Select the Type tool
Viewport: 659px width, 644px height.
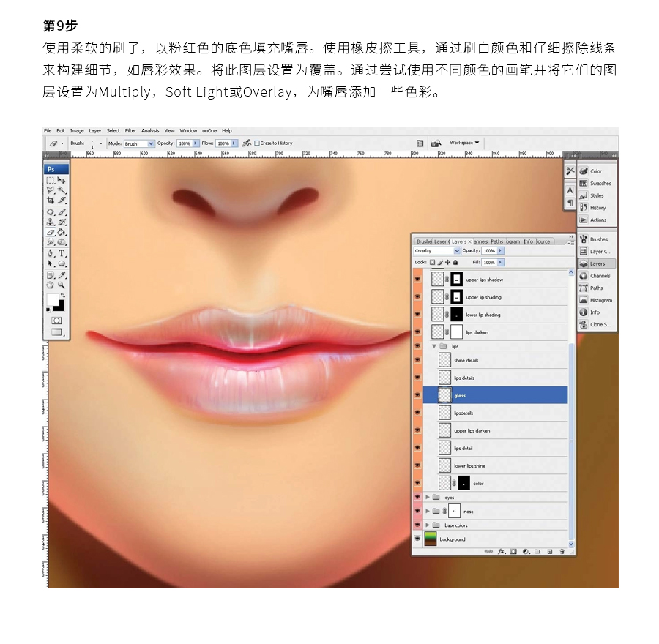[62, 253]
